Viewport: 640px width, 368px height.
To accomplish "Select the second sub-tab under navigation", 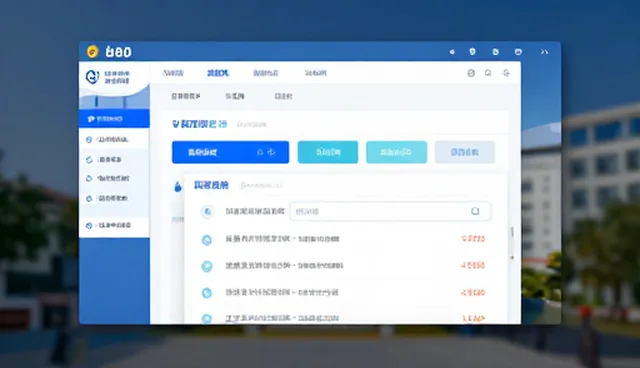I will (x=235, y=96).
